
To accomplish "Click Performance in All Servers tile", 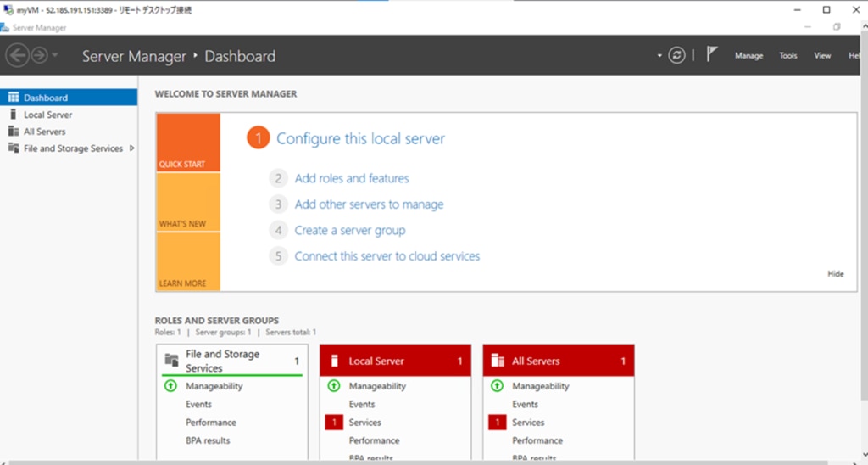I will [x=537, y=440].
